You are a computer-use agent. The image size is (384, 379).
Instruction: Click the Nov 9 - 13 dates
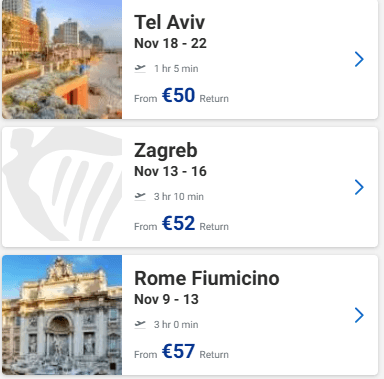pos(166,299)
